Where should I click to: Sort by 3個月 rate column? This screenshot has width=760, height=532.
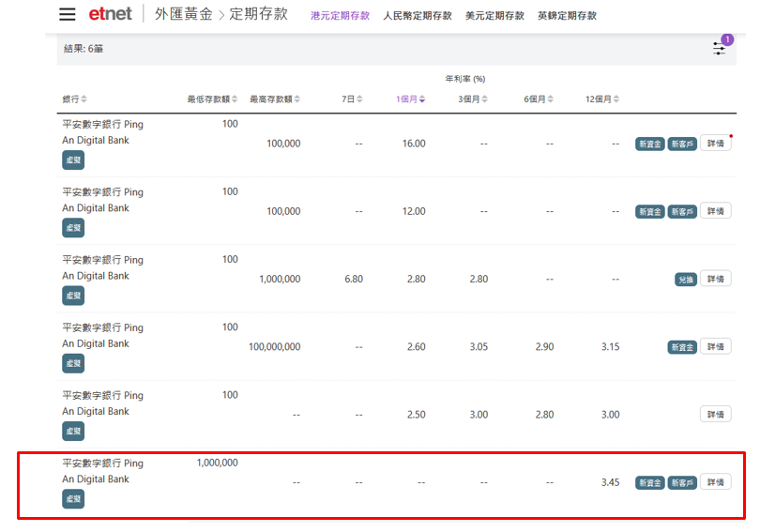tap(473, 99)
